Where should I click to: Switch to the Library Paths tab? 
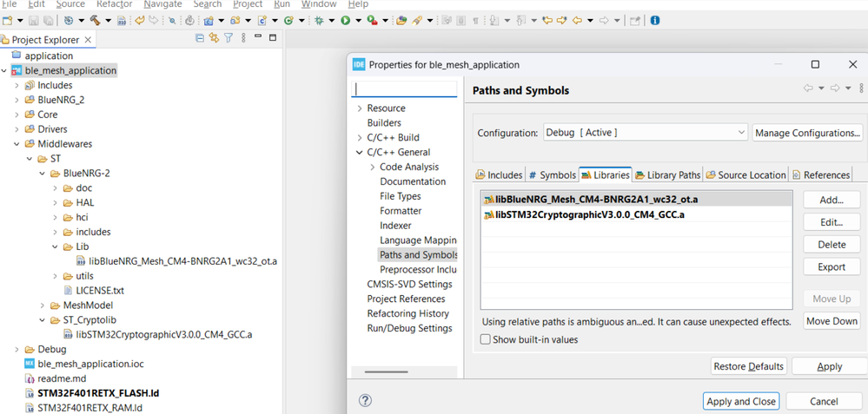668,174
